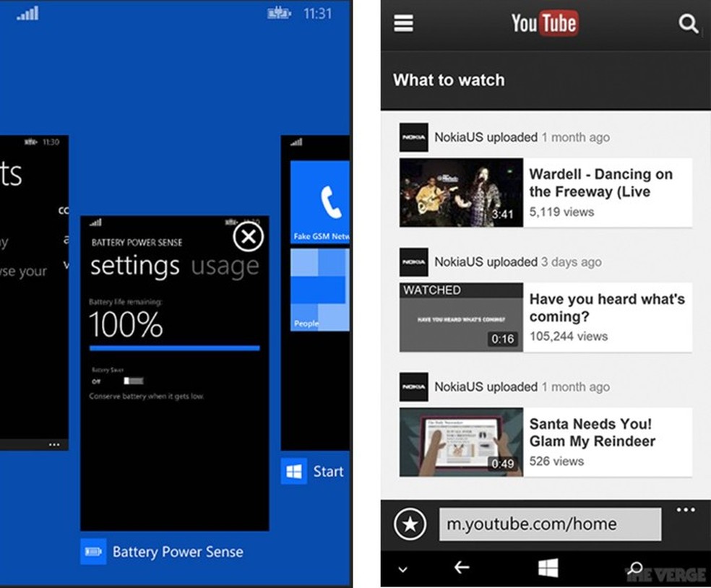The height and width of the screenshot is (588, 711).
Task: Tap the YouTube search magnifier icon
Action: coord(688,24)
